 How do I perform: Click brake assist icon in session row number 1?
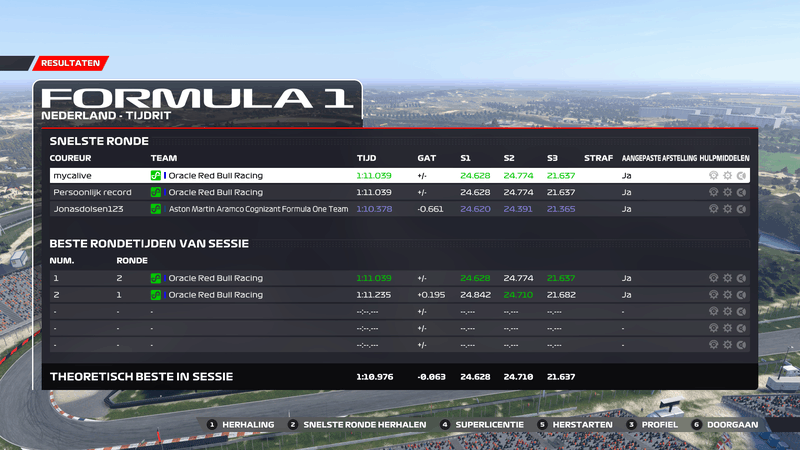pyautogui.click(x=742, y=278)
